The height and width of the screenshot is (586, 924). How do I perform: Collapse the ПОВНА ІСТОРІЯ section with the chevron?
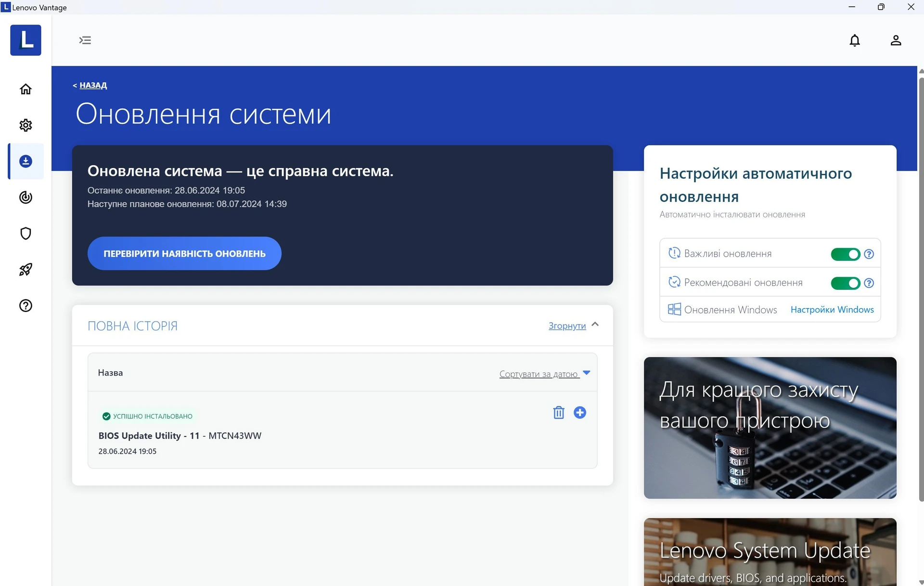pos(595,324)
